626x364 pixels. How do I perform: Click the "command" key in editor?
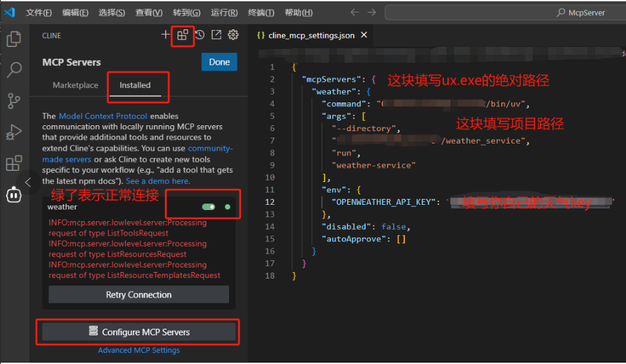click(344, 104)
